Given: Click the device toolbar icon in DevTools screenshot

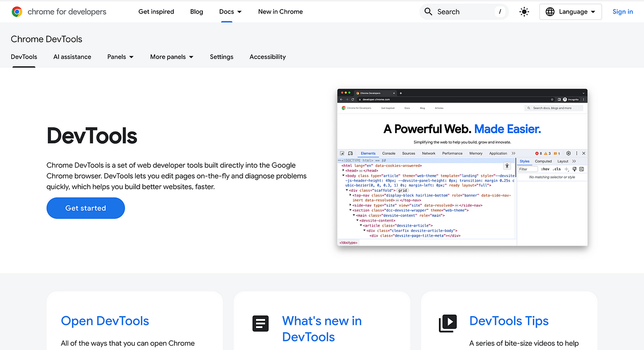Looking at the screenshot, I should (350, 153).
